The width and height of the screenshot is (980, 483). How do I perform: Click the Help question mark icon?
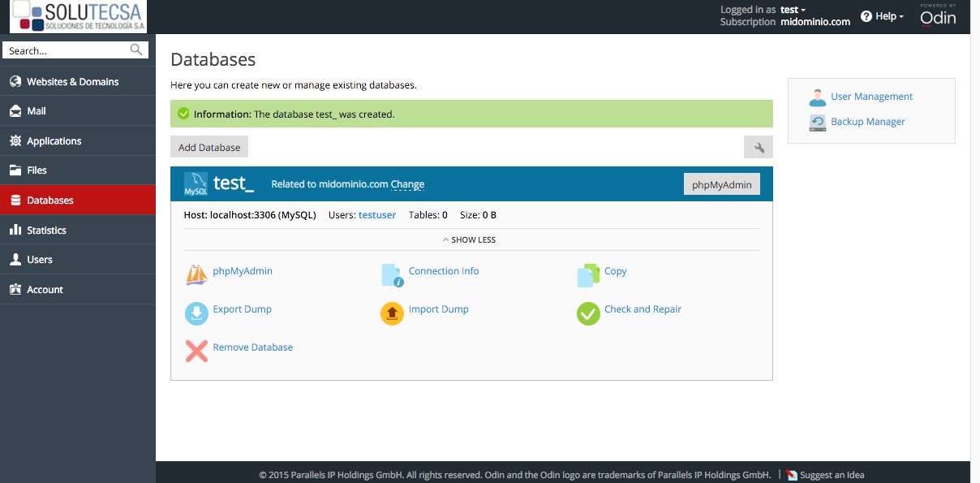(x=866, y=16)
